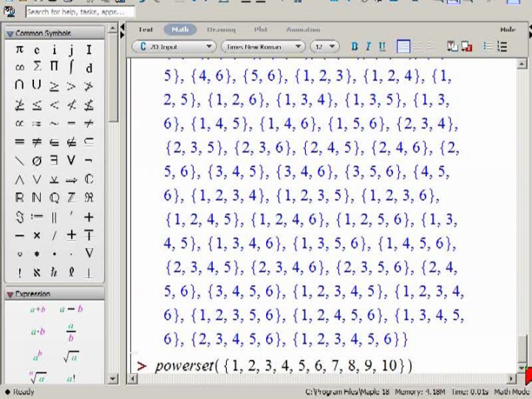Open the font size 12 dropdown
Viewport: 532px width, 399px height.
(324, 47)
